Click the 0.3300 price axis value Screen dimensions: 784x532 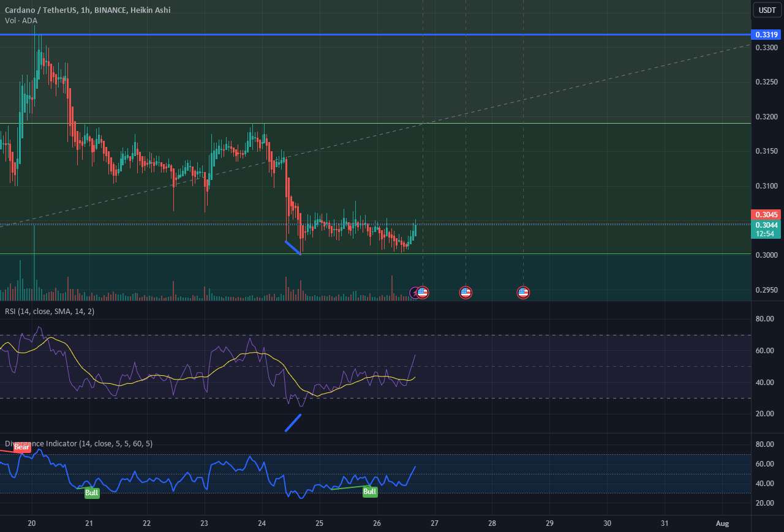coord(766,48)
